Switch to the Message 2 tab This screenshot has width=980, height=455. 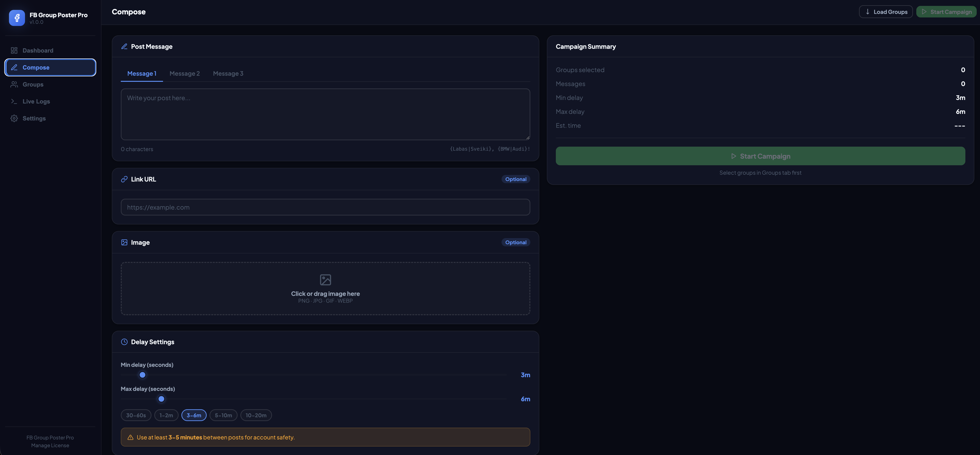tap(184, 73)
